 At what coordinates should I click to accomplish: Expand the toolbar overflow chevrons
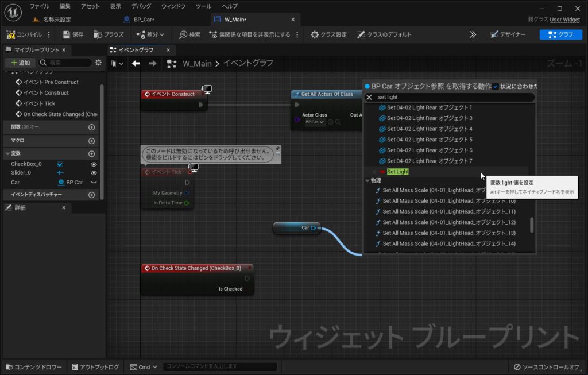tap(473, 34)
